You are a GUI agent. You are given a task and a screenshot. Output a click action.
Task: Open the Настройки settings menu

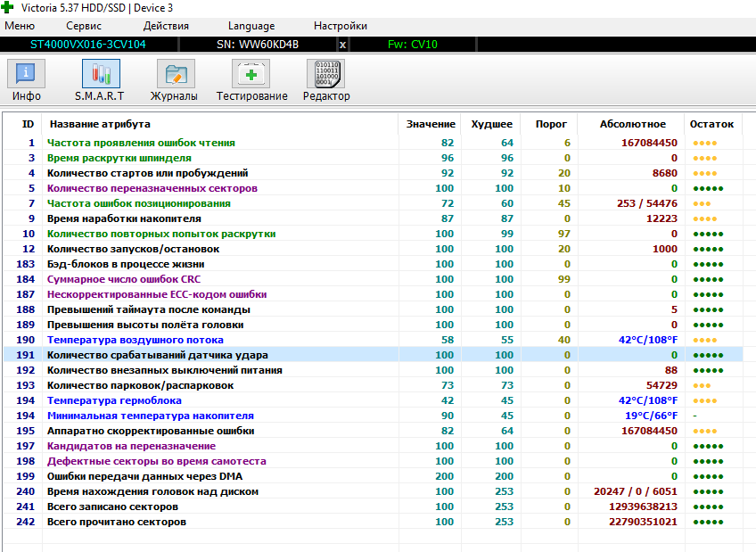[340, 26]
